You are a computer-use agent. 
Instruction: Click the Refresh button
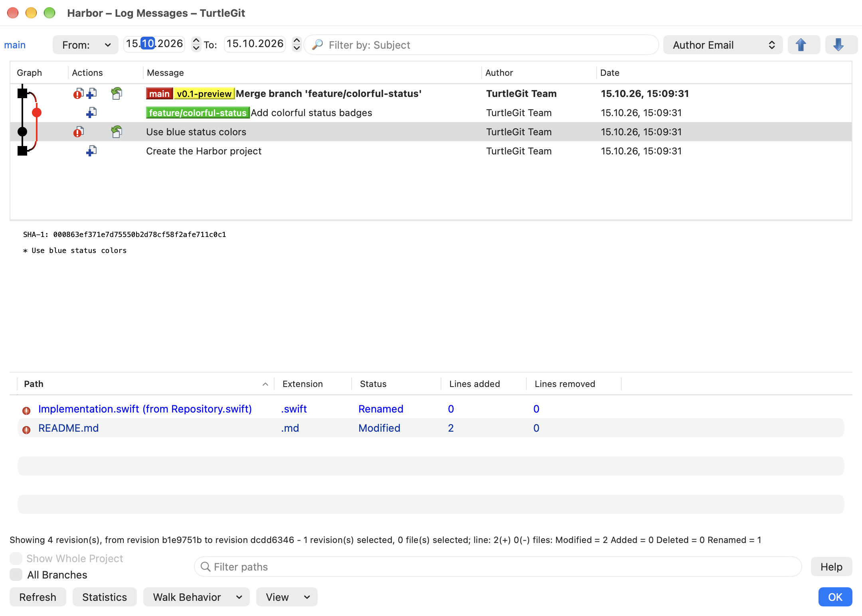point(38,597)
